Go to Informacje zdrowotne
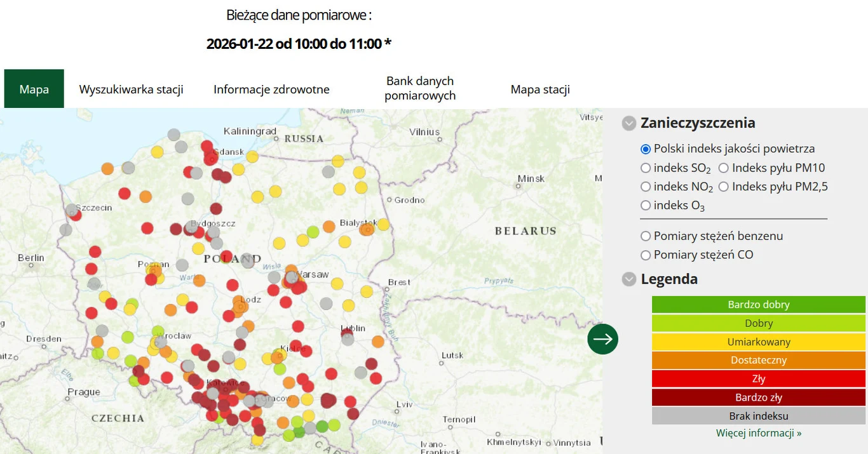868x454 pixels. (271, 89)
